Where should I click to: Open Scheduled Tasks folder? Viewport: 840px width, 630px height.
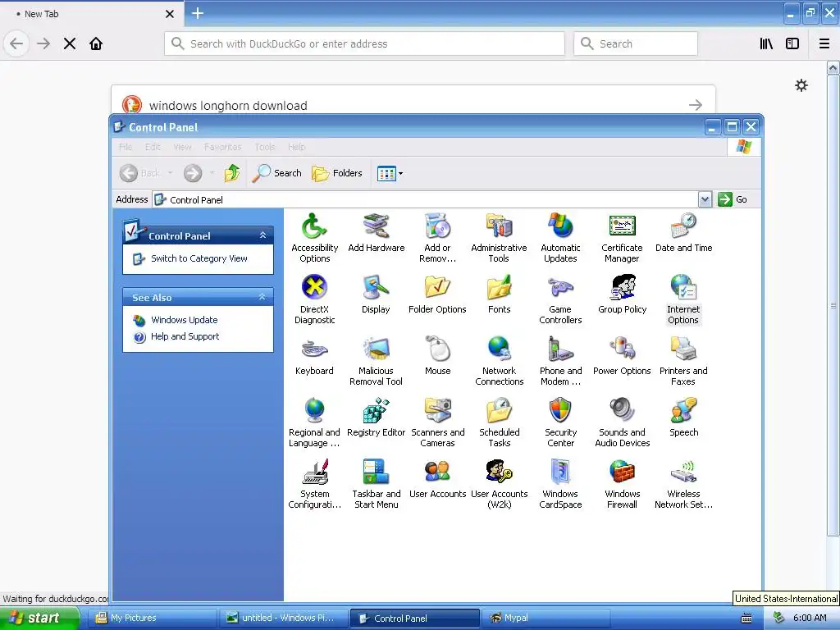[499, 422]
